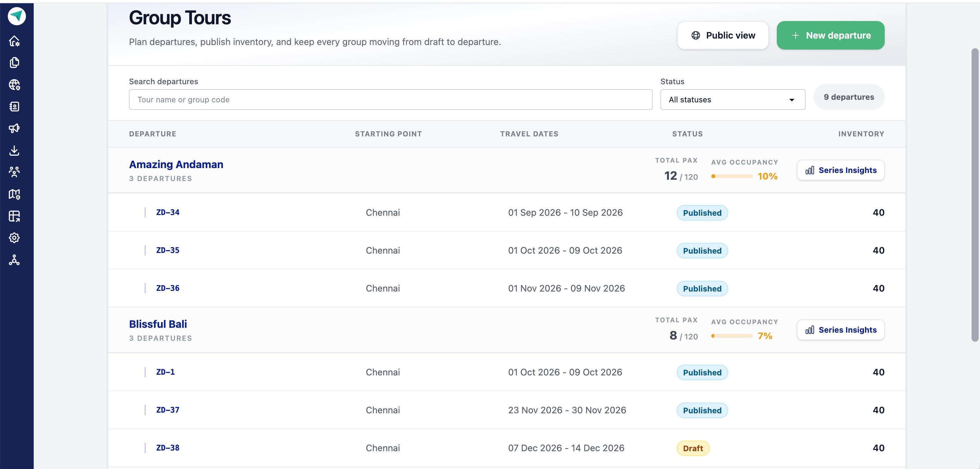Screen dimensions: 980x469
Task: Open the people group sidebar icon
Action: coord(15,172)
